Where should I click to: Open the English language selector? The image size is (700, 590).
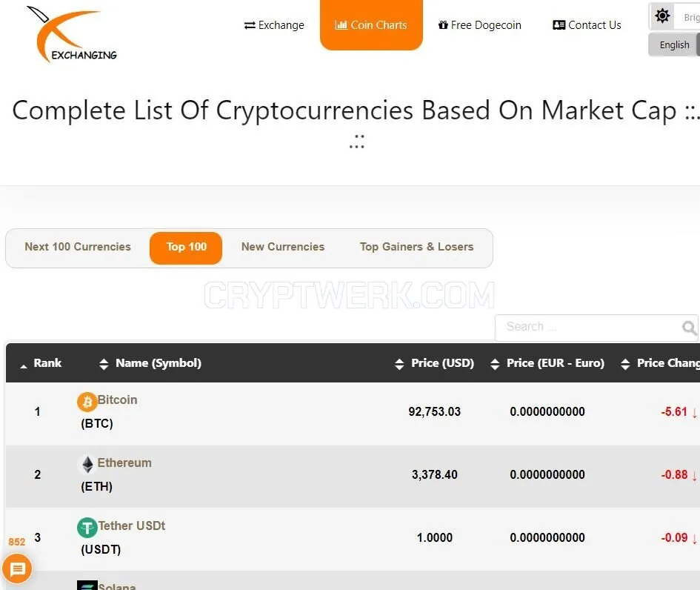point(674,44)
